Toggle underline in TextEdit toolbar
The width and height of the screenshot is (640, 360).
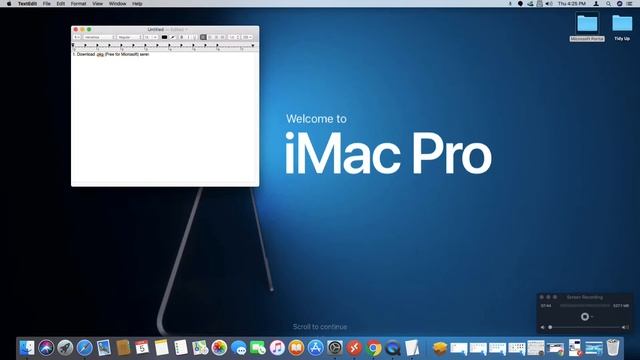194,37
